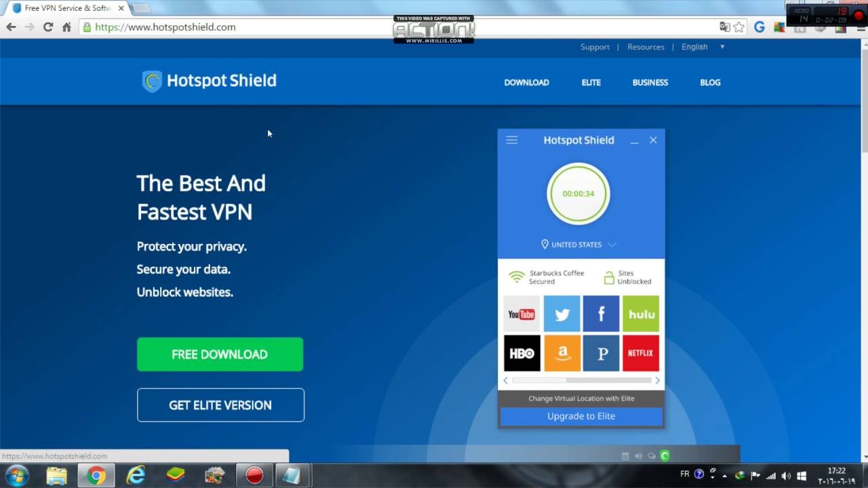Toggle the VPN connection timer circle
This screenshot has width=868, height=488.
click(x=578, y=193)
